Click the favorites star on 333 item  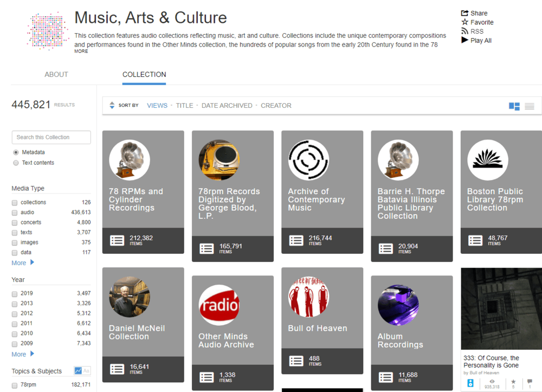(513, 382)
